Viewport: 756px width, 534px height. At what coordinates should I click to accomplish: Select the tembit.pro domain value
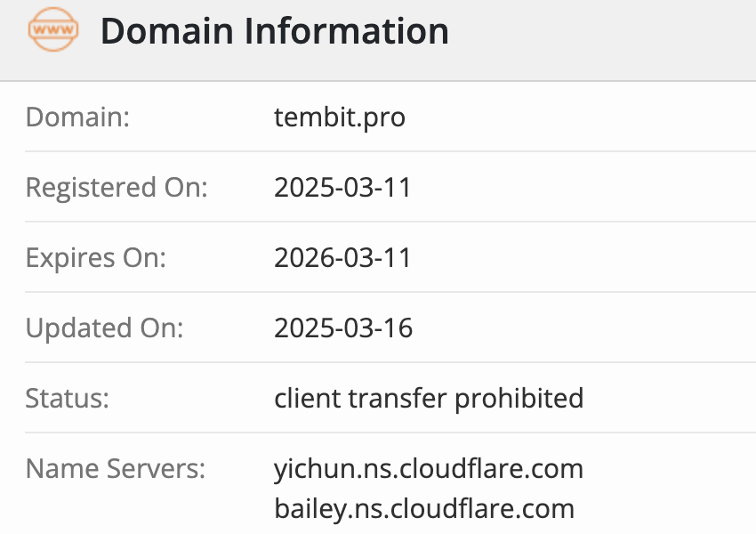(340, 117)
